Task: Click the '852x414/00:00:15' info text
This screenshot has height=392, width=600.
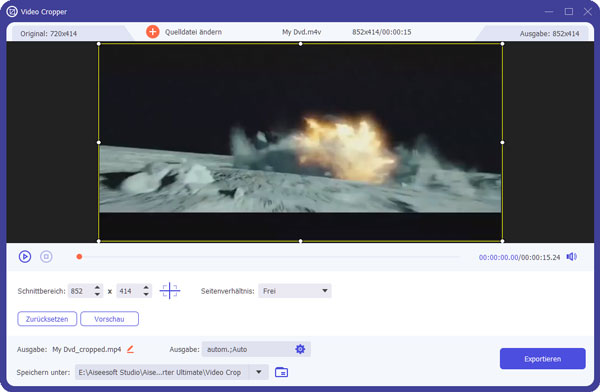Action: (382, 32)
